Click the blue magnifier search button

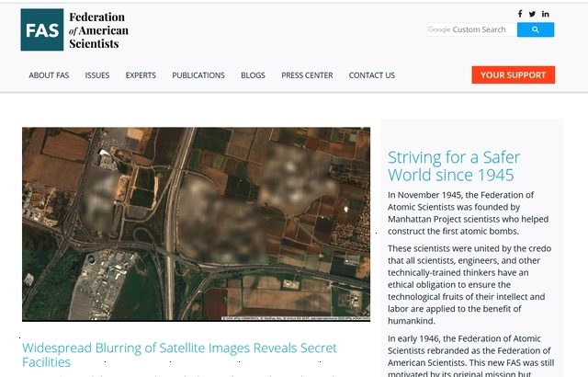pyautogui.click(x=536, y=29)
